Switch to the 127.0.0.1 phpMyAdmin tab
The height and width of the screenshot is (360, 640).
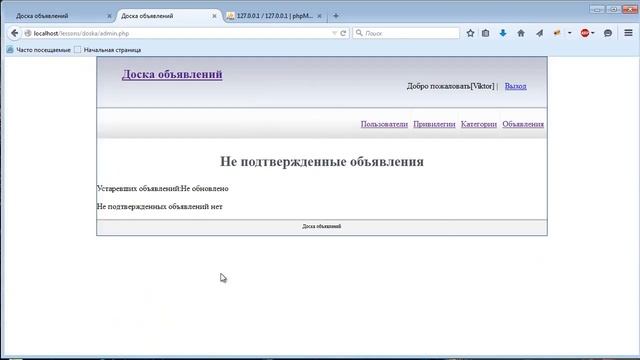[x=274, y=16]
